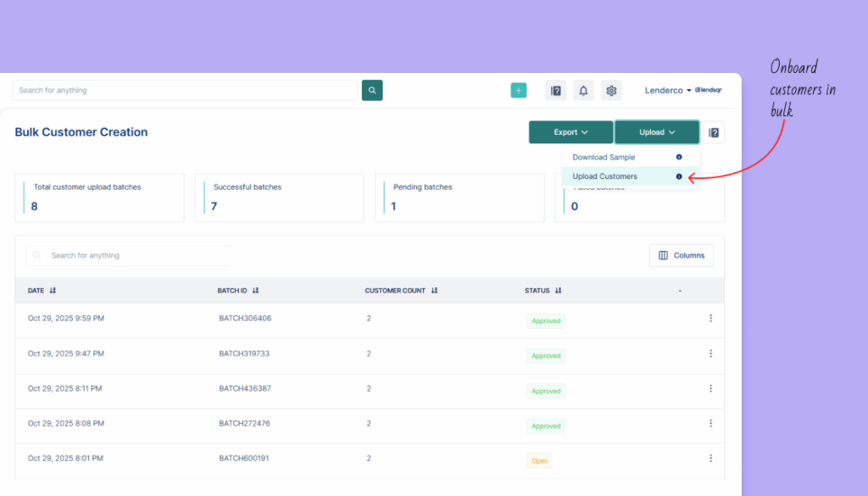Click help icon beside Upload button
The height and width of the screenshot is (496, 868).
coord(714,132)
